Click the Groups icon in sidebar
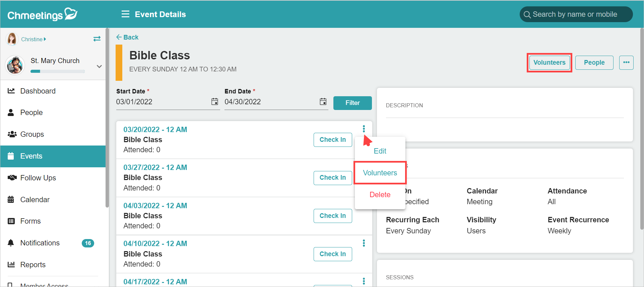The image size is (644, 287). tap(12, 134)
